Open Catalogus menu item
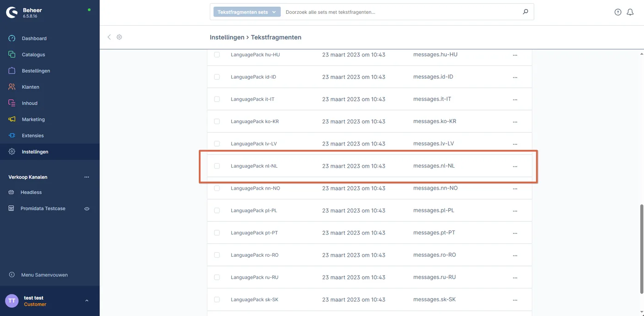Viewport: 644px width, 316px height. (x=50, y=55)
